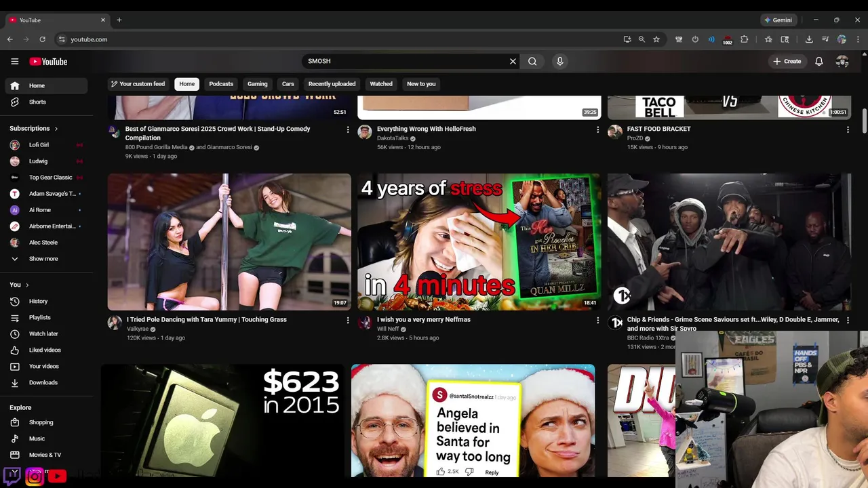Open the Everything Wrong With HelloFresh title
The image size is (868, 488).
tap(427, 129)
